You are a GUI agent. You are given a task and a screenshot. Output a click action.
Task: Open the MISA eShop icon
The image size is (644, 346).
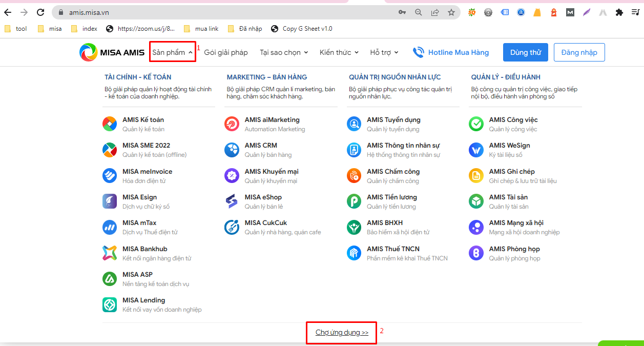click(232, 201)
